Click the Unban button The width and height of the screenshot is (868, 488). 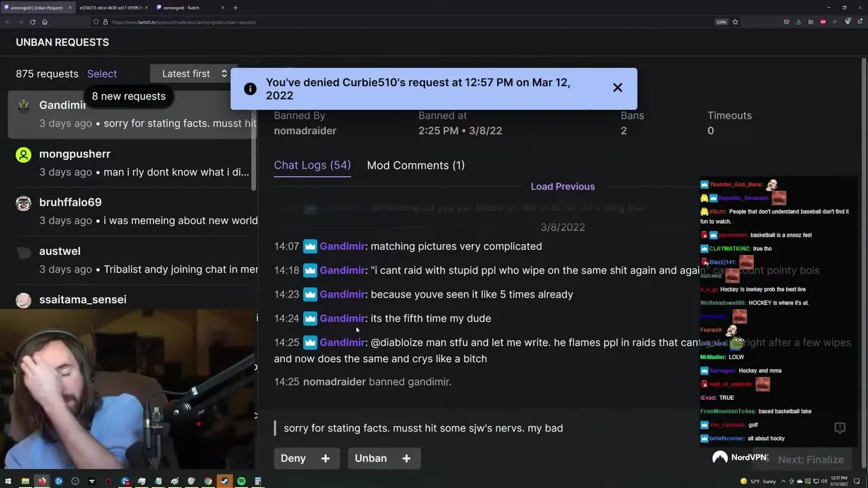pos(371,458)
